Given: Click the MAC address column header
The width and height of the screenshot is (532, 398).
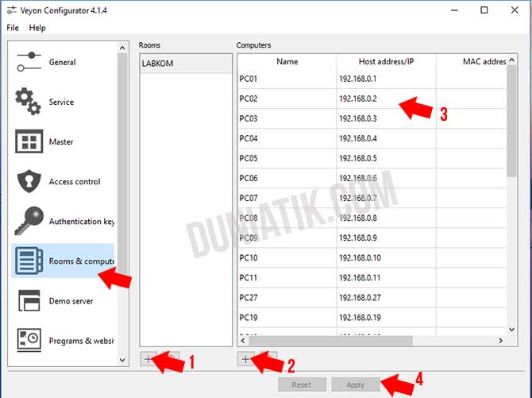Looking at the screenshot, I should tap(472, 61).
